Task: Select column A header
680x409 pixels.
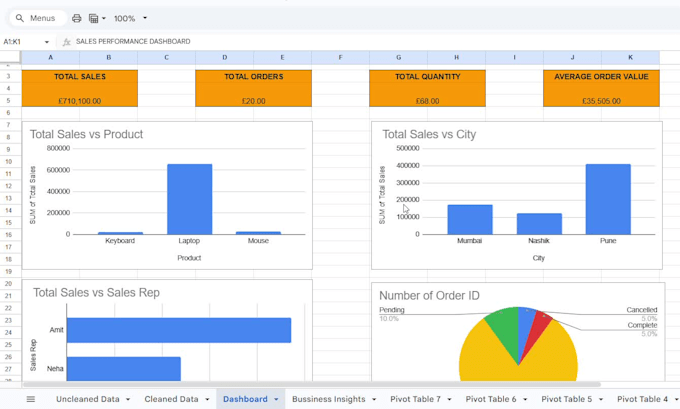Action: (51, 57)
